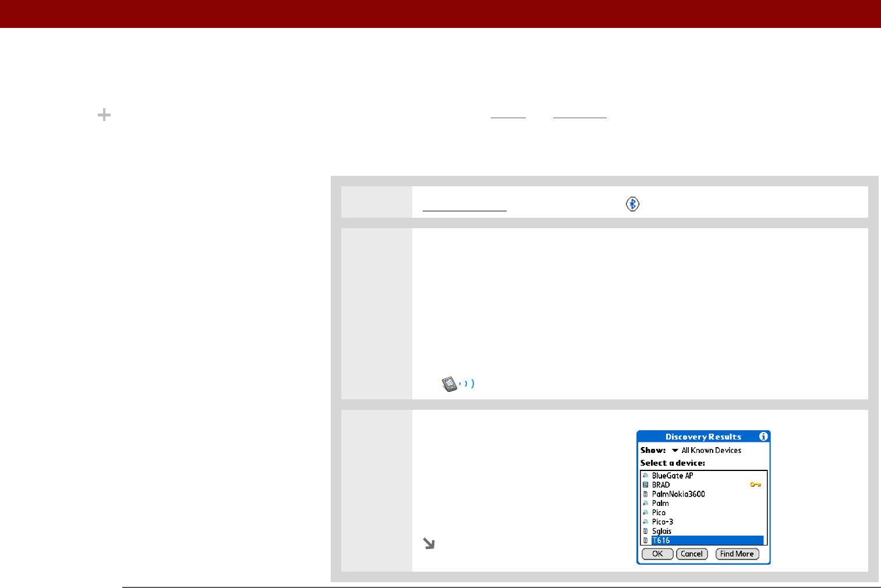The height and width of the screenshot is (588, 881).
Task: Click the handheld with signal waves icon
Action: coord(458,384)
